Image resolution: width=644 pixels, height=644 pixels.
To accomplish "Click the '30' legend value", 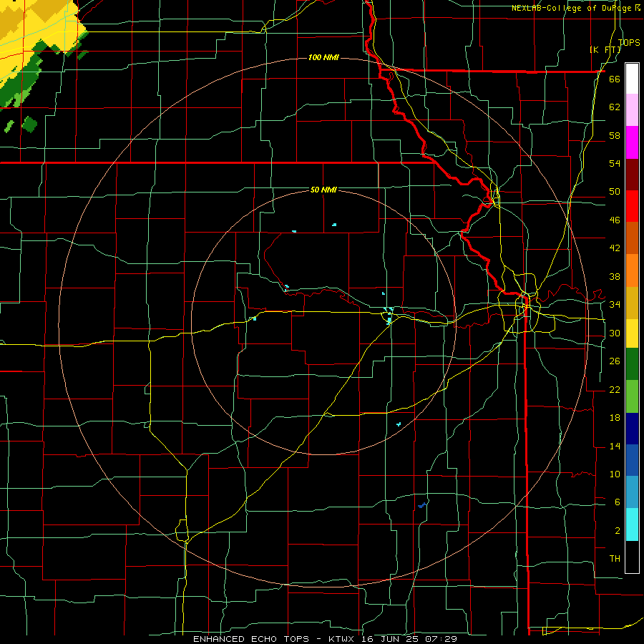I will coord(615,333).
